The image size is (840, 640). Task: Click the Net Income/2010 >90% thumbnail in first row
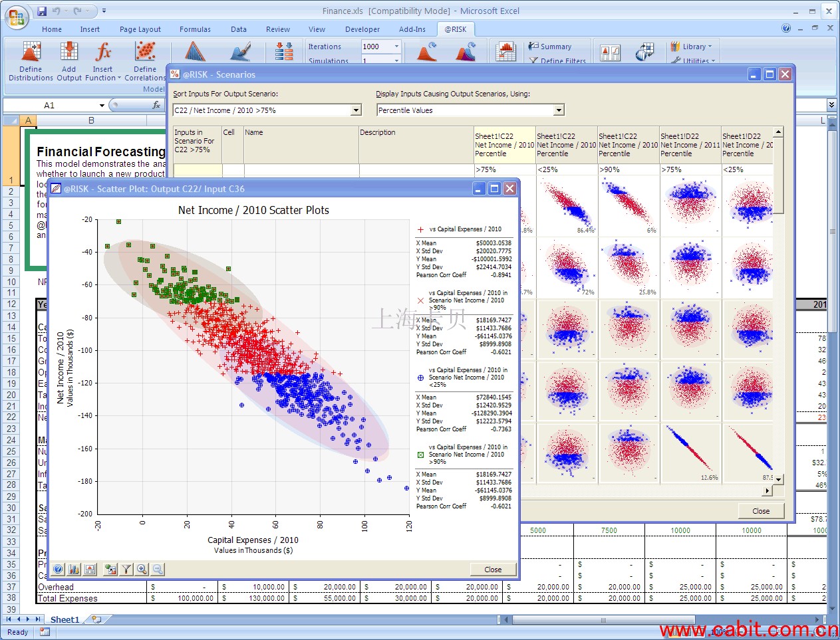[x=629, y=207]
